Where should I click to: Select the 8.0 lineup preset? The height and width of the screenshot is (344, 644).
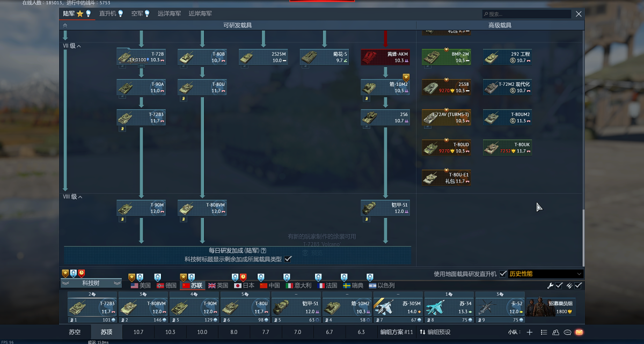coord(233,332)
